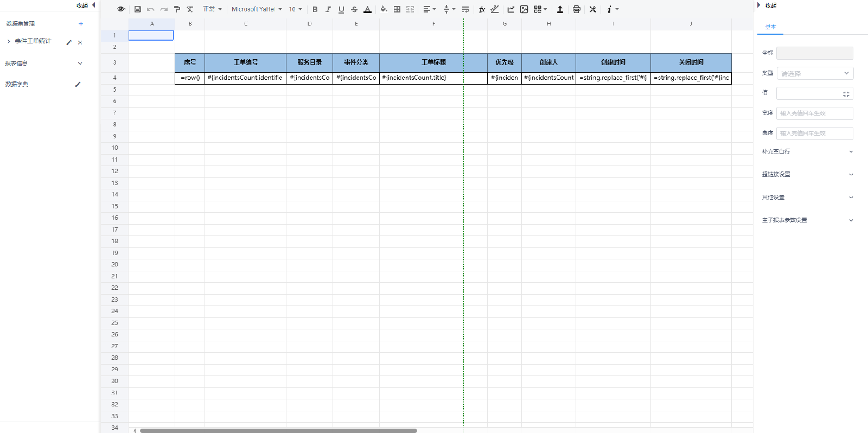Click the merge cells icon
Screen dimensions: 868x433
coord(410,9)
